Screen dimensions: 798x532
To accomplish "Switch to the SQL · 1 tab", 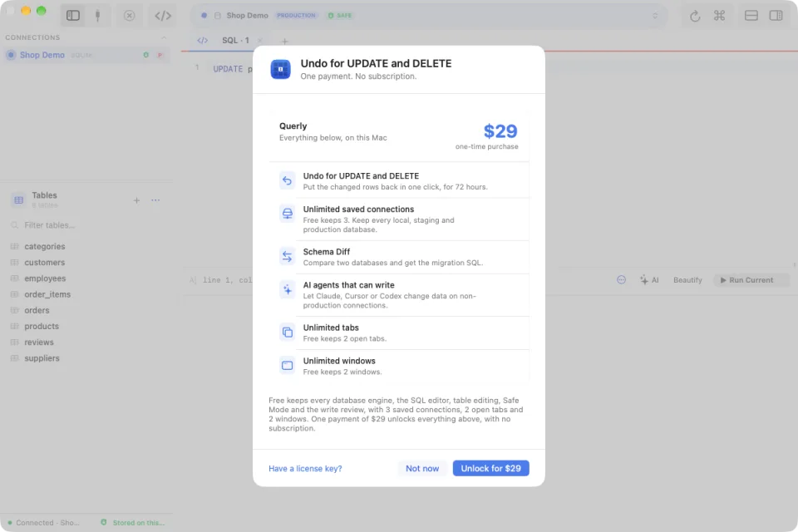I will coord(235,40).
